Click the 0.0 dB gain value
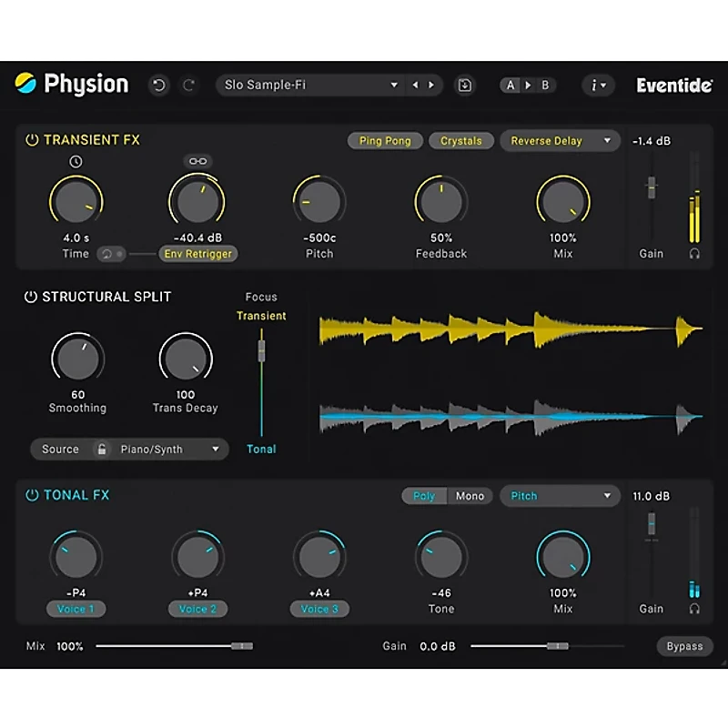 point(438,646)
